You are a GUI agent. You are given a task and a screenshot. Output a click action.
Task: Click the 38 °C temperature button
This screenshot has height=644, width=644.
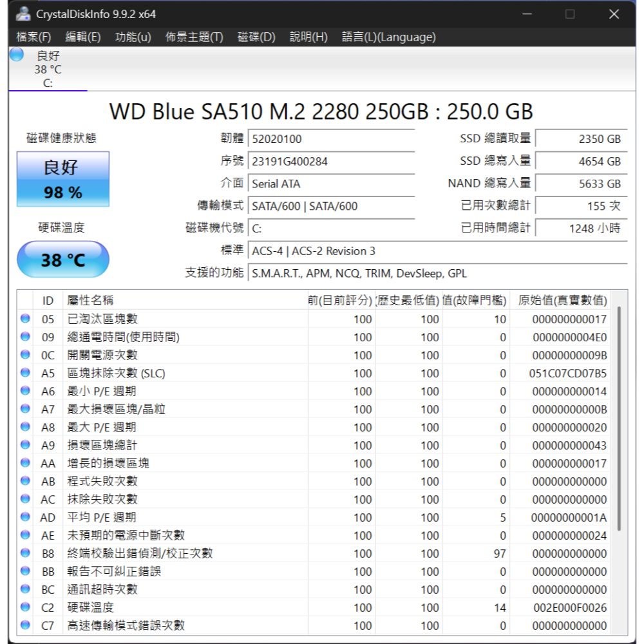tap(63, 260)
